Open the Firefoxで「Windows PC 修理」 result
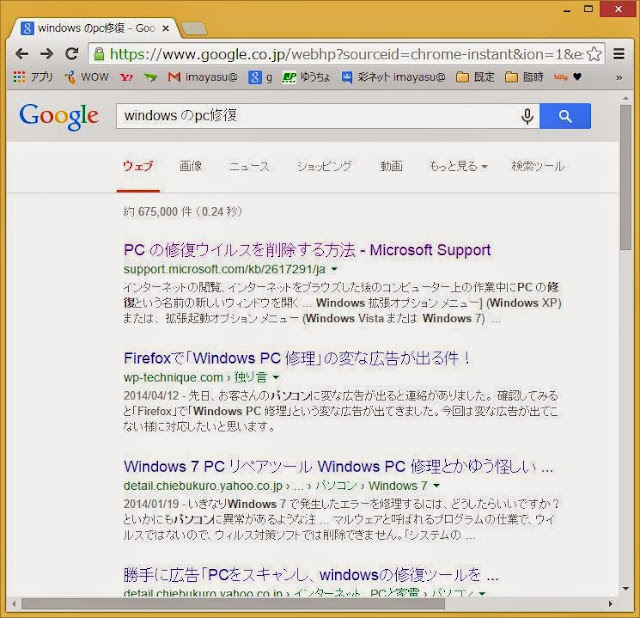The height and width of the screenshot is (618, 640). point(297,358)
